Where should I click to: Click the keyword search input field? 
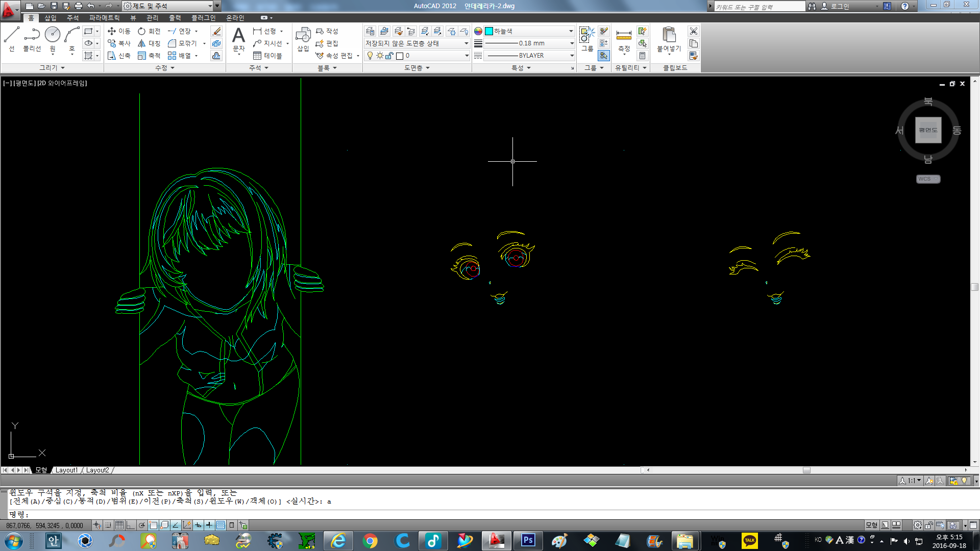(x=759, y=6)
